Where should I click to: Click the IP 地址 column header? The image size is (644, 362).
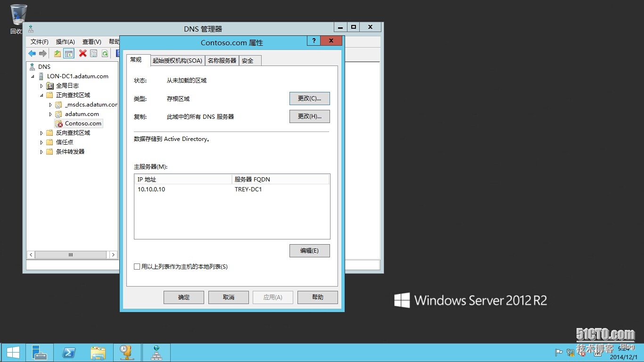pos(183,180)
